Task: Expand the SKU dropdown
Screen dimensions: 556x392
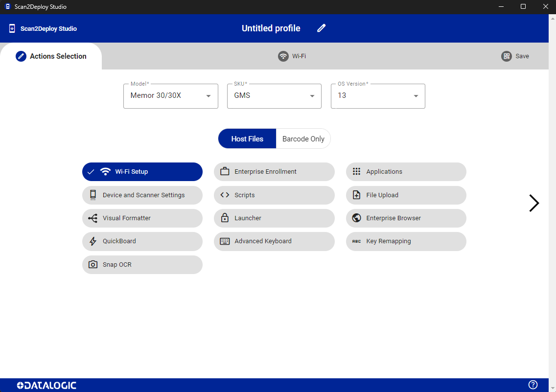Action: point(274,96)
